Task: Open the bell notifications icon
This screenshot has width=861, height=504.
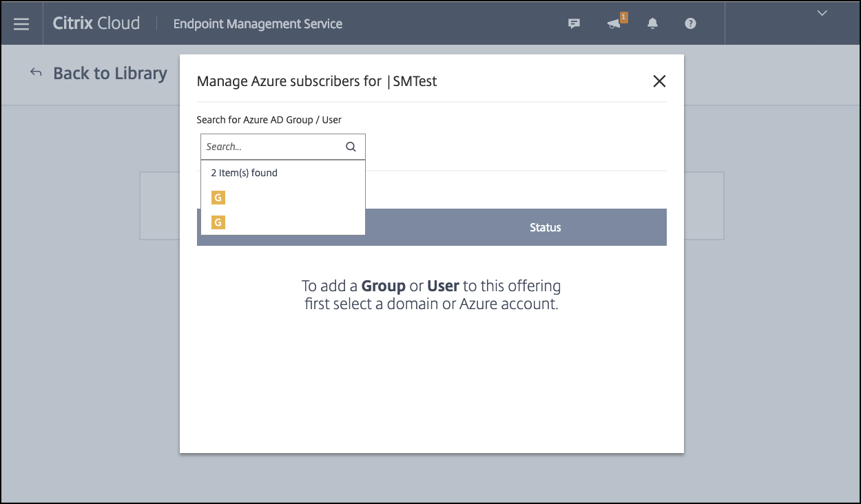Action: point(652,23)
